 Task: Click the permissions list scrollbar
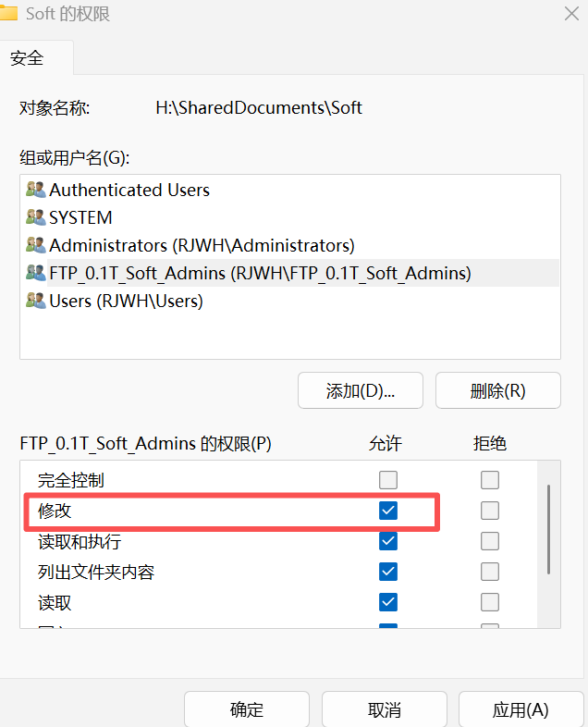click(548, 529)
